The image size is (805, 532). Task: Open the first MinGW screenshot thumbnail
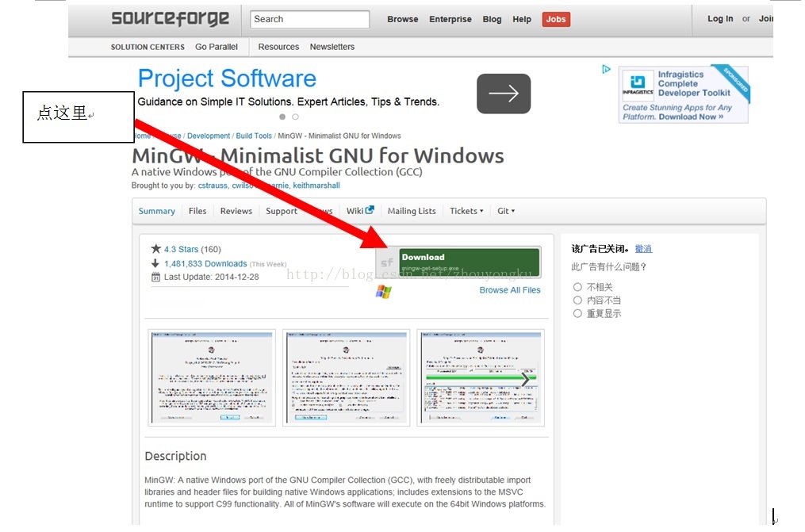[x=212, y=377]
